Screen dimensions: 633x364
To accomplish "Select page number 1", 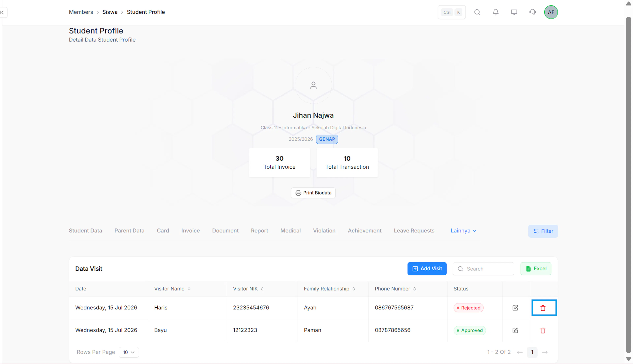I will [532, 352].
